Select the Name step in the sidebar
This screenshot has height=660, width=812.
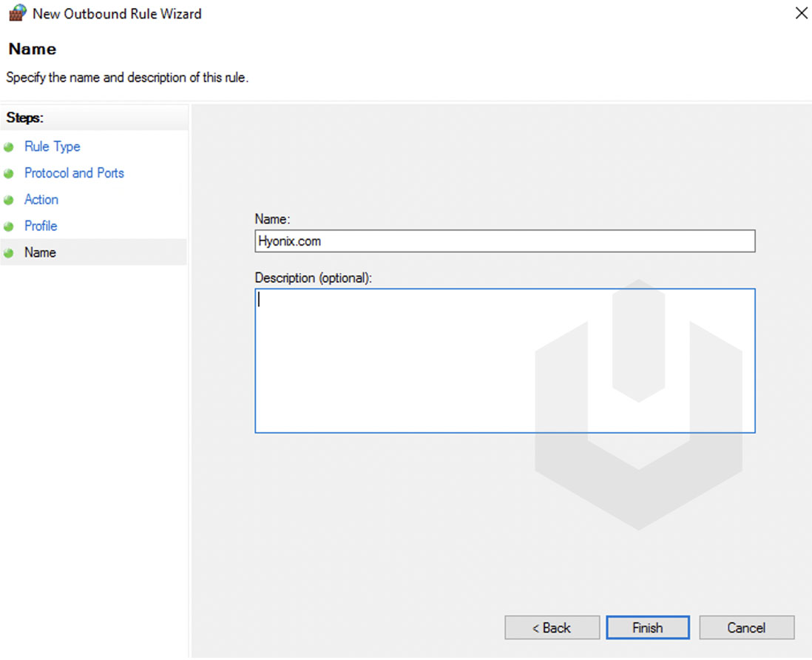(x=40, y=252)
